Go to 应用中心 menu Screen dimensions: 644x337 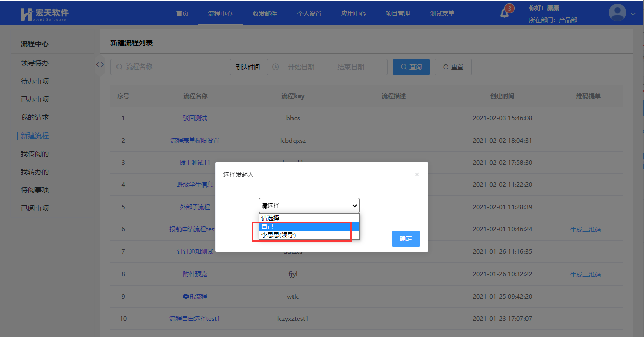click(354, 14)
